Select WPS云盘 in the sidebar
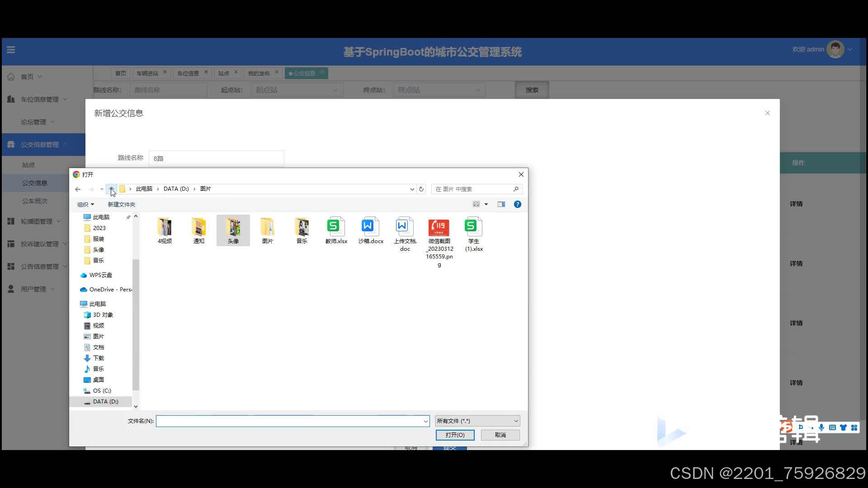868x488 pixels. click(x=100, y=275)
